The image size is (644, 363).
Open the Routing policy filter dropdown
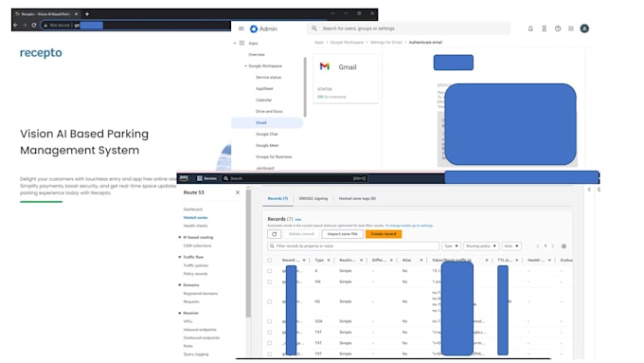(481, 245)
